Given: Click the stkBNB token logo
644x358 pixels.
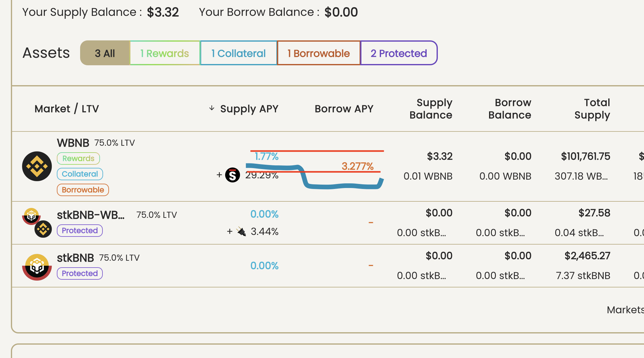Looking at the screenshot, I should click(x=37, y=266).
